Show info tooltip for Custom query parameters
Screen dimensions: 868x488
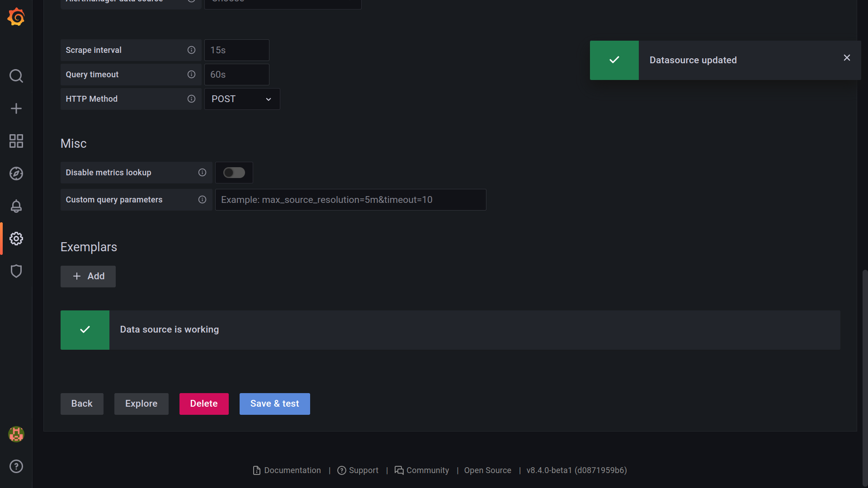pos(202,200)
